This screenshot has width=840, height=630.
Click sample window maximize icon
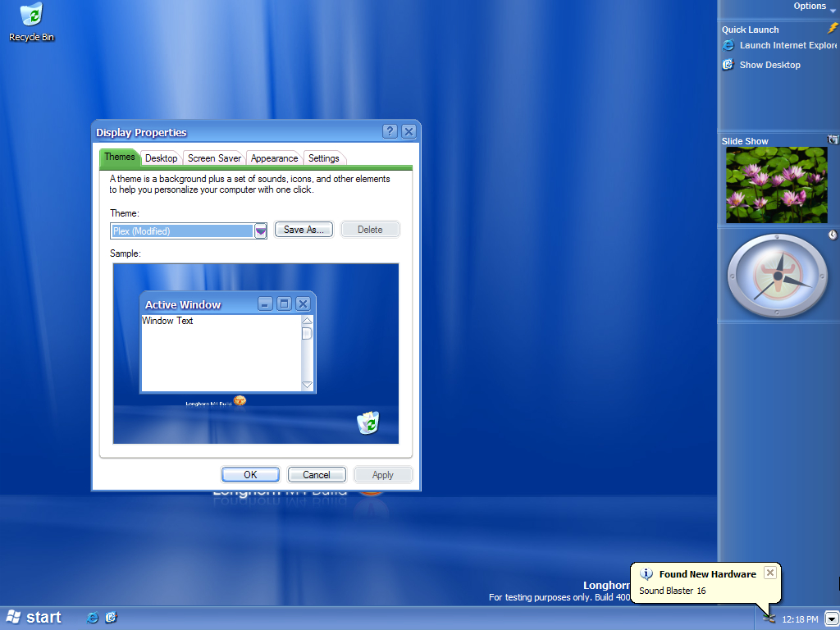[x=285, y=304]
